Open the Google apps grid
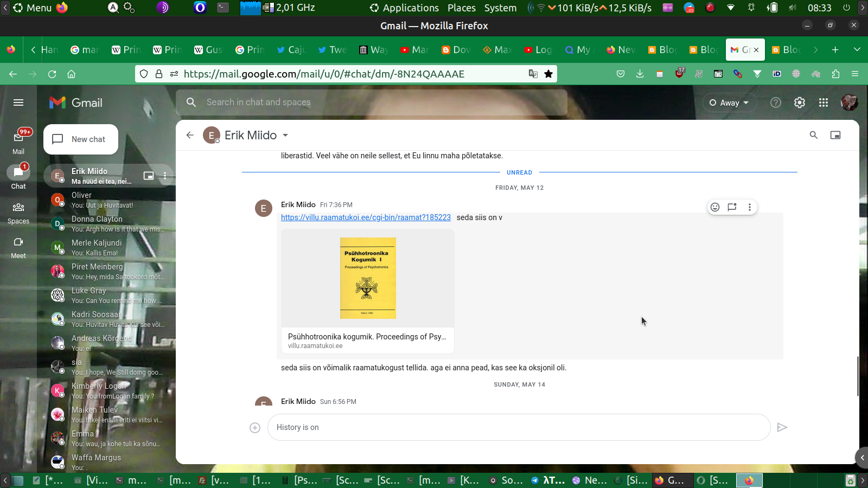Image resolution: width=868 pixels, height=488 pixels. pos(824,102)
